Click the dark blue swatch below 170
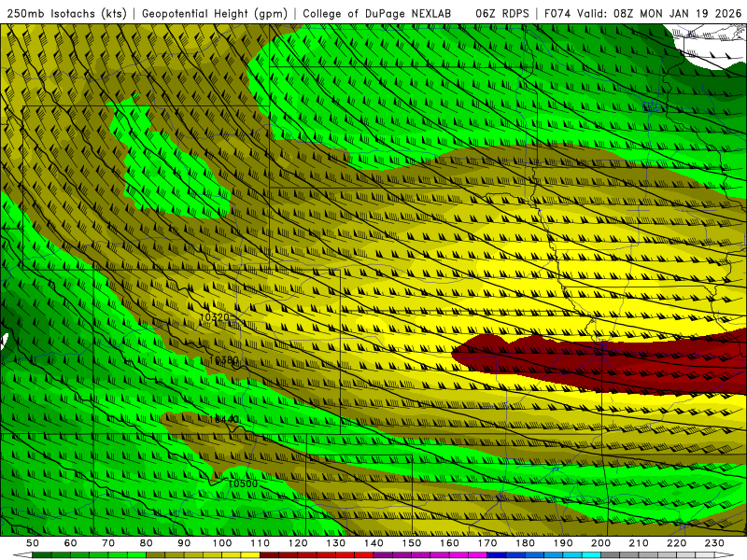This screenshot has height=560, width=747. (x=497, y=555)
